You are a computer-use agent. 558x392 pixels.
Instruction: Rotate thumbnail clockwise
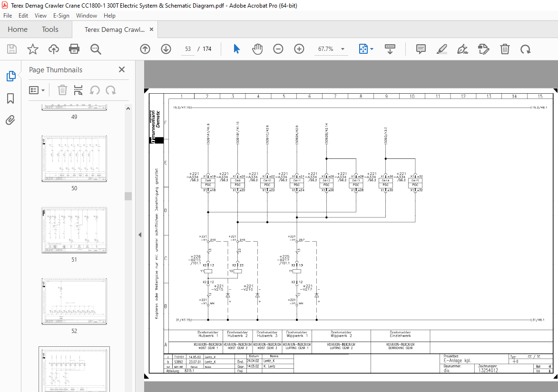(111, 90)
